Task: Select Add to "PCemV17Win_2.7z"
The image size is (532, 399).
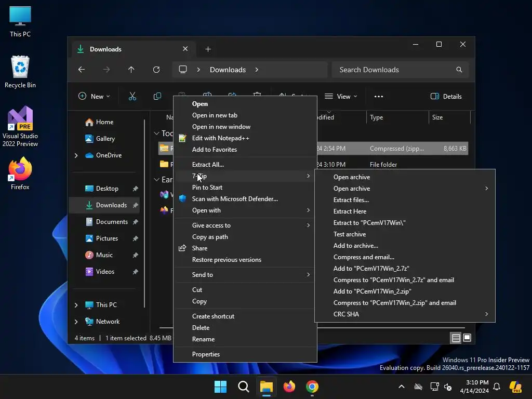Action: pos(405,269)
